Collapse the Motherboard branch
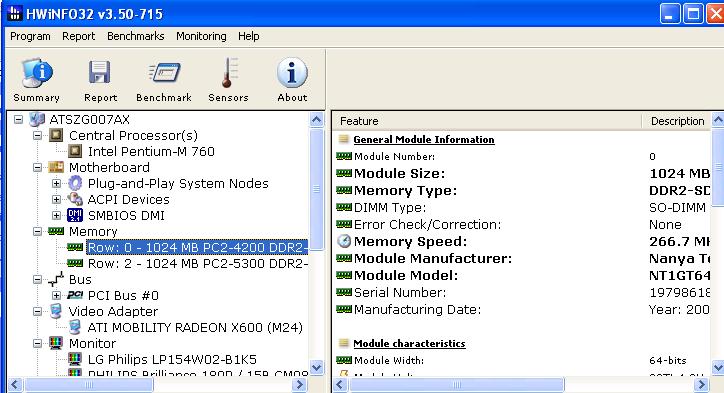Screen dimensions: 724x393 coord(37,167)
